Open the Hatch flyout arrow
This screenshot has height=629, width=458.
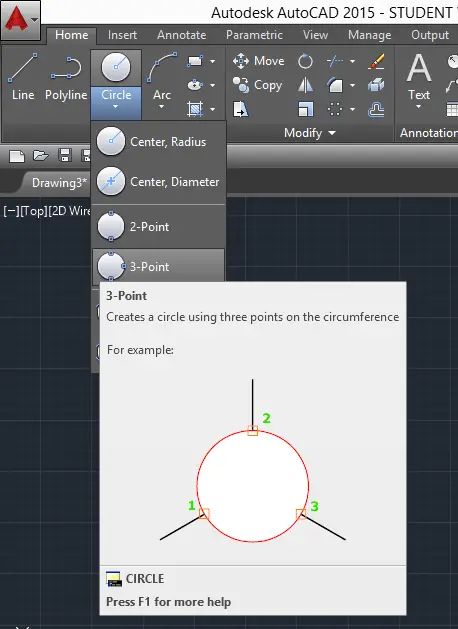[213, 109]
